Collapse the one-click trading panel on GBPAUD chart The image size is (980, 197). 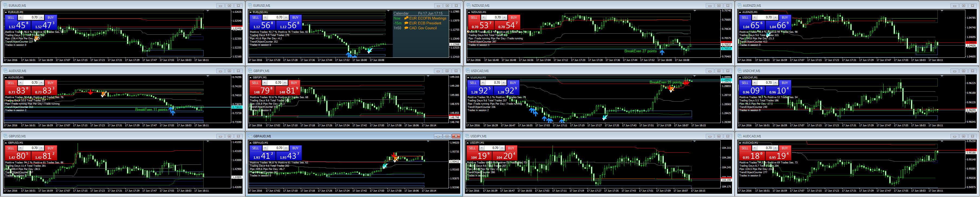click(251, 143)
